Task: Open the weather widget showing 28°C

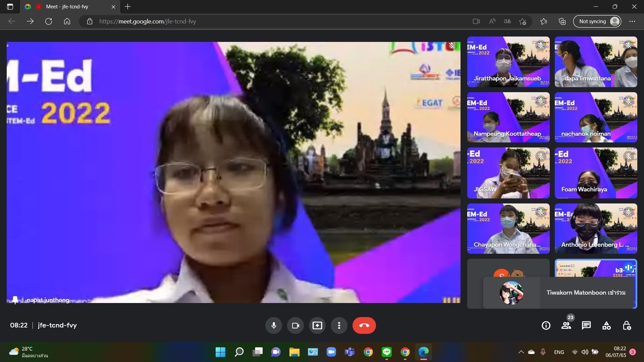Action: [x=29, y=352]
